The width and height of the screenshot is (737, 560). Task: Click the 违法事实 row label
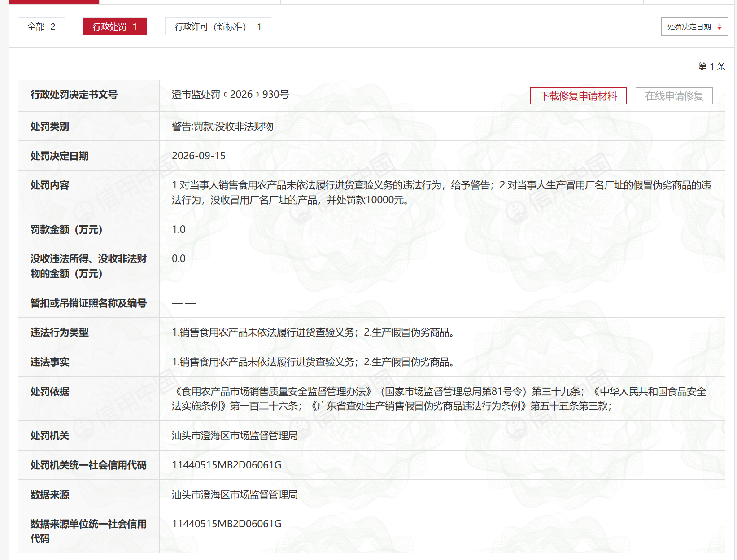(50, 362)
